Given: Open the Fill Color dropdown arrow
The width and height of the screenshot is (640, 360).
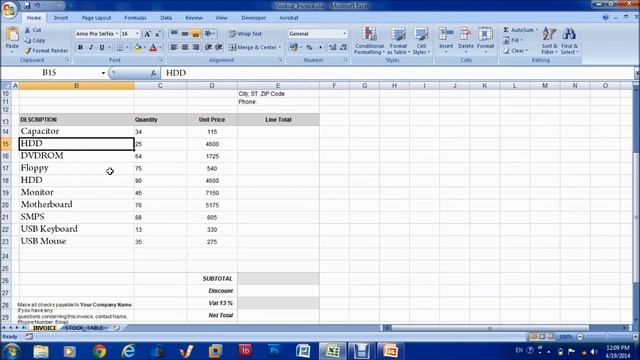Looking at the screenshot, I should [x=145, y=48].
